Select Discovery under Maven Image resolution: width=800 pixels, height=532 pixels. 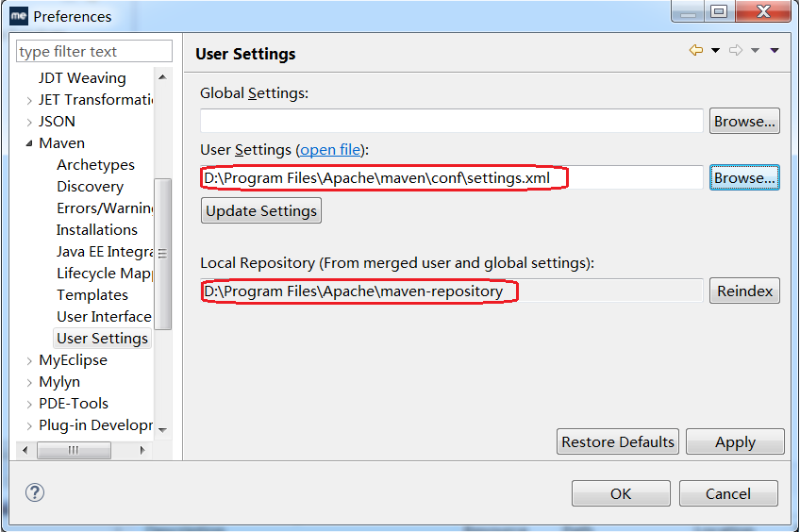point(90,187)
